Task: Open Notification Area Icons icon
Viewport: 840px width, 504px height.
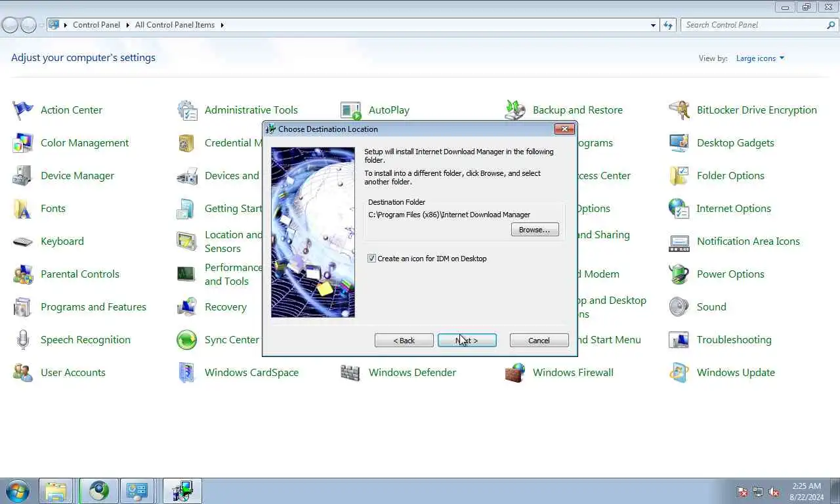Action: point(679,241)
